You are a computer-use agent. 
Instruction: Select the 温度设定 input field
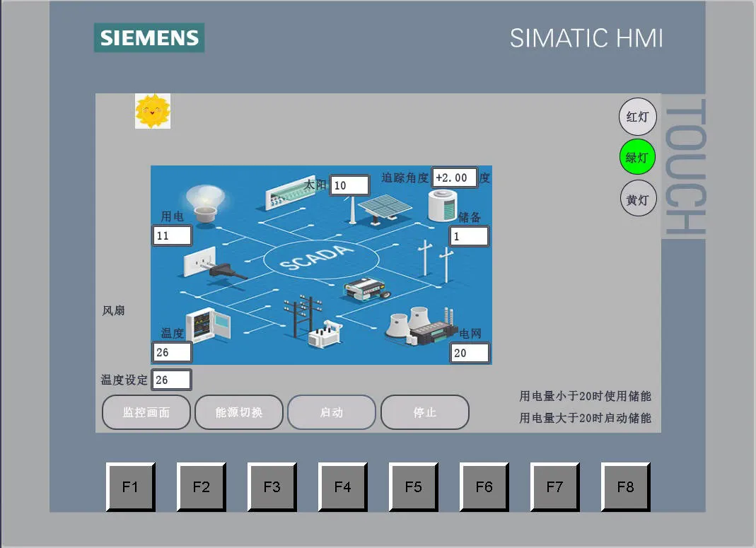tap(171, 380)
